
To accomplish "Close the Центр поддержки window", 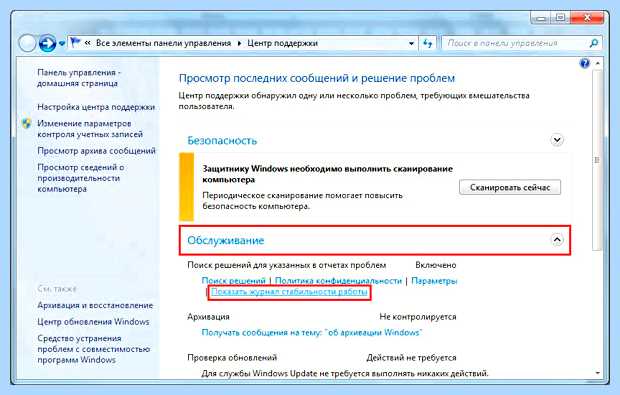I will [x=587, y=18].
